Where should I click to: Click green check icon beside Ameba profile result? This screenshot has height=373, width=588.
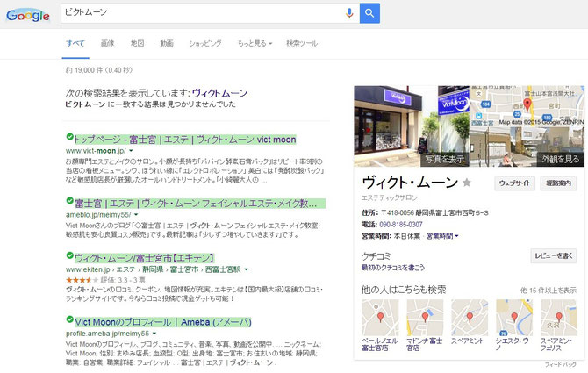[69, 319]
